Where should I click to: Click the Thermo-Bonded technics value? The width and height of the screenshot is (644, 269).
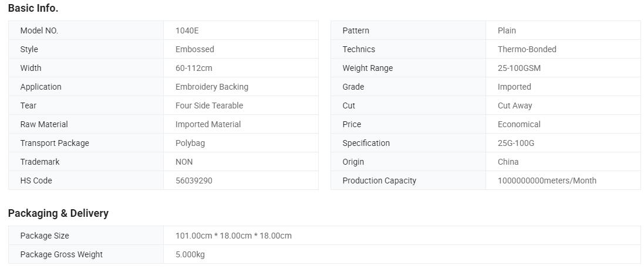(x=527, y=49)
